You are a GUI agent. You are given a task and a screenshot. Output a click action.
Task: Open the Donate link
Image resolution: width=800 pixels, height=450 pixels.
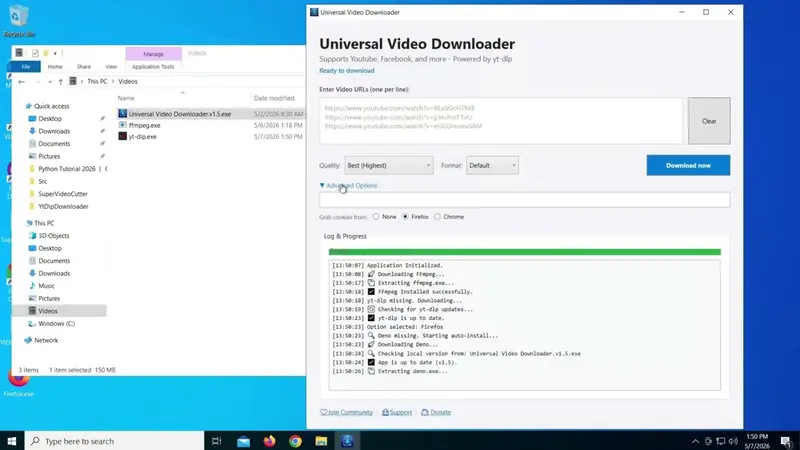click(x=436, y=412)
